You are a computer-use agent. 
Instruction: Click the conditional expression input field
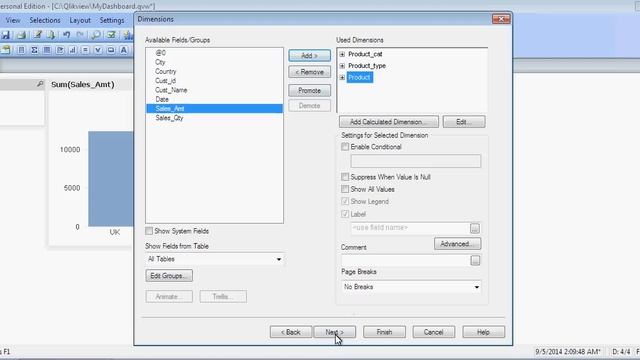tap(416, 161)
